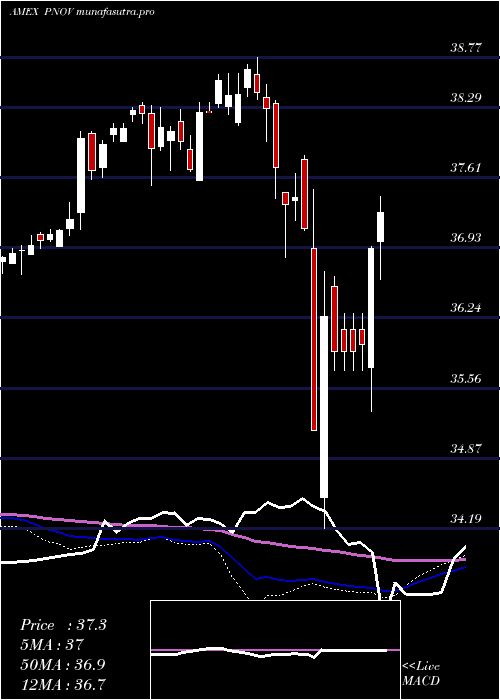Image resolution: width=500 pixels, height=700 pixels.
Task: Click the 38.29 price level label
Action: point(466,98)
